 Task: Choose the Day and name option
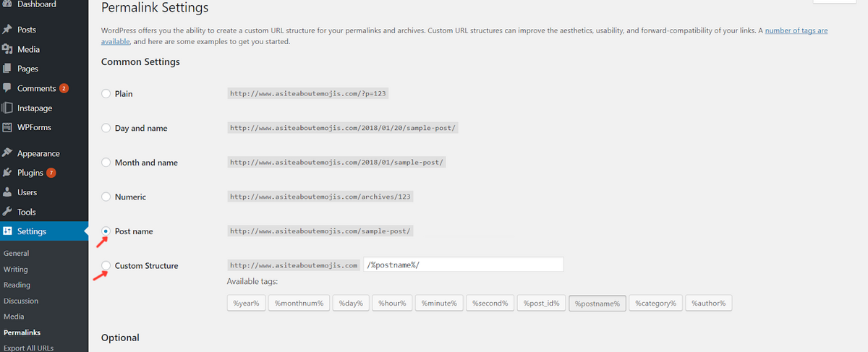point(106,128)
